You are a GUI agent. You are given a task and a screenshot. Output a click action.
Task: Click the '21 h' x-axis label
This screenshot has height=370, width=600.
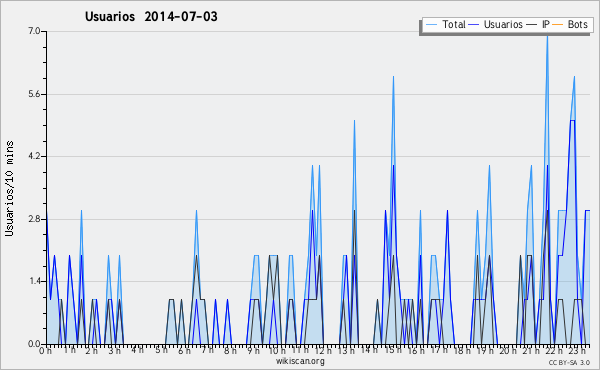[x=532, y=351]
